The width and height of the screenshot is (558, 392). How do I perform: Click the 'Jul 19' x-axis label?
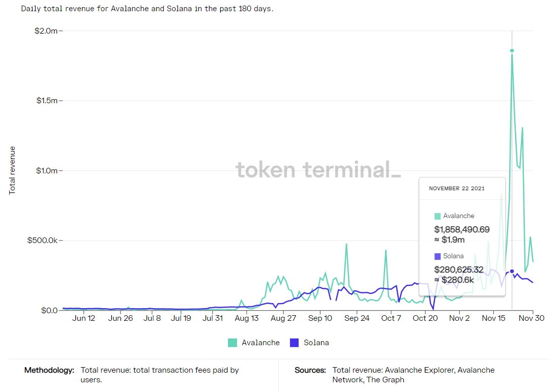click(181, 318)
